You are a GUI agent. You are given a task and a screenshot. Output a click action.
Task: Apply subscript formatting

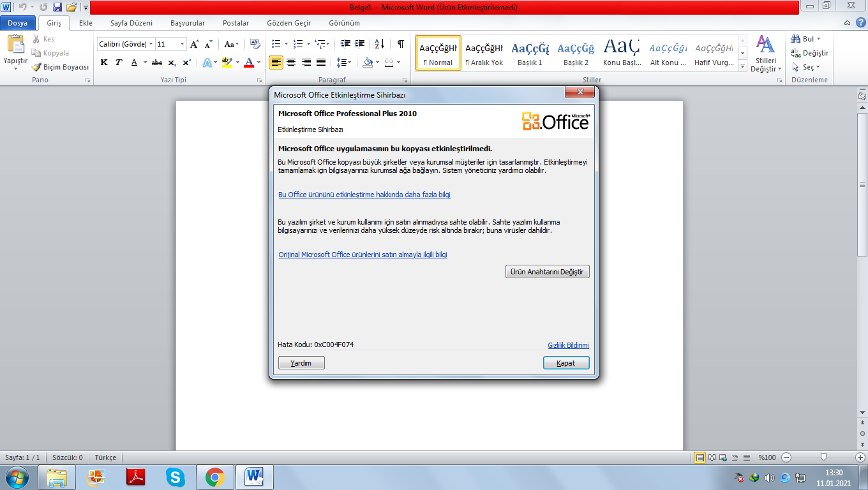tap(172, 63)
